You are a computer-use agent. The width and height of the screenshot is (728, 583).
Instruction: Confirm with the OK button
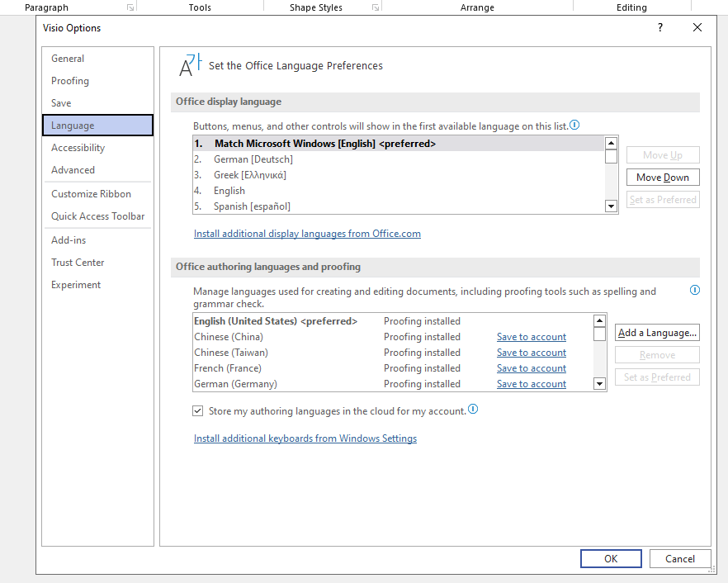coord(611,559)
